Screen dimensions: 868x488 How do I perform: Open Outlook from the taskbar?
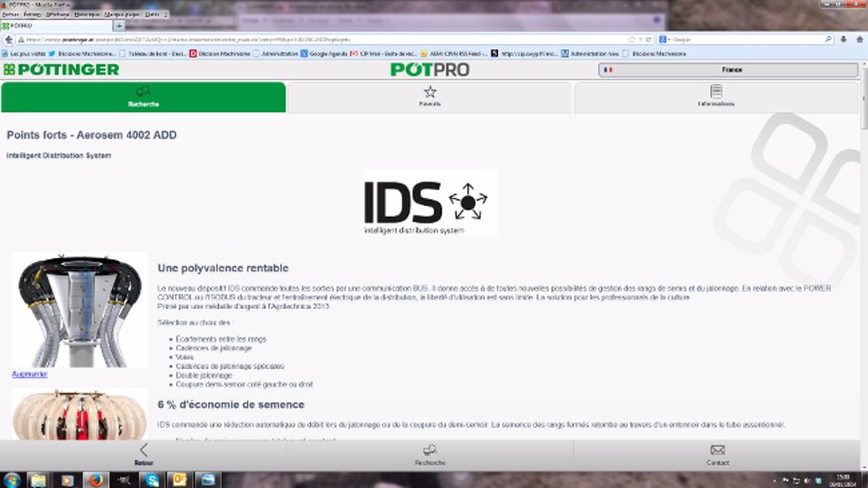tap(180, 479)
